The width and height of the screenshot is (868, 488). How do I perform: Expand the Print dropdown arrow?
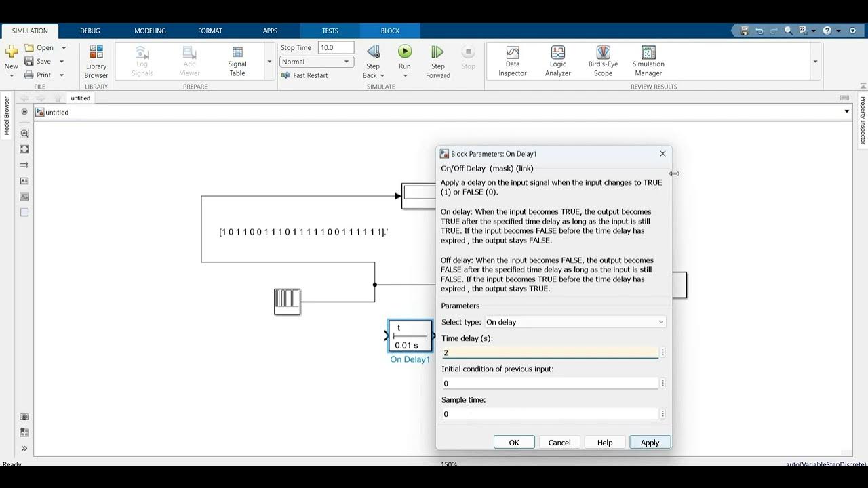(62, 75)
